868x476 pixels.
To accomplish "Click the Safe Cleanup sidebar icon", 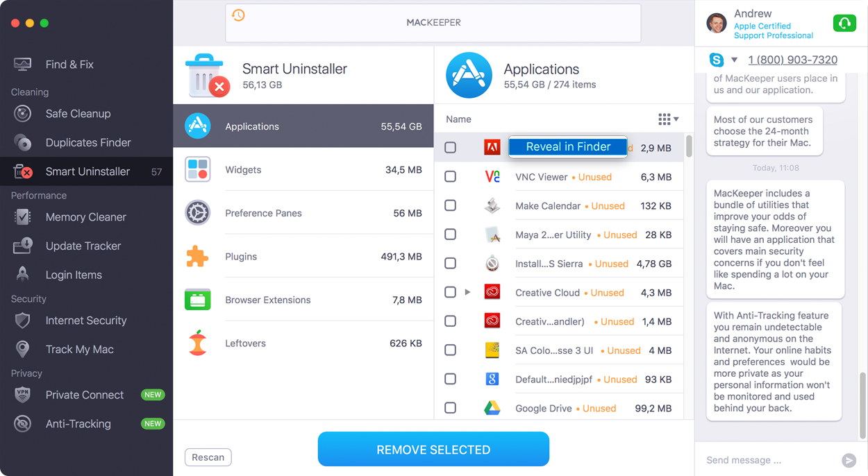I will (22, 114).
